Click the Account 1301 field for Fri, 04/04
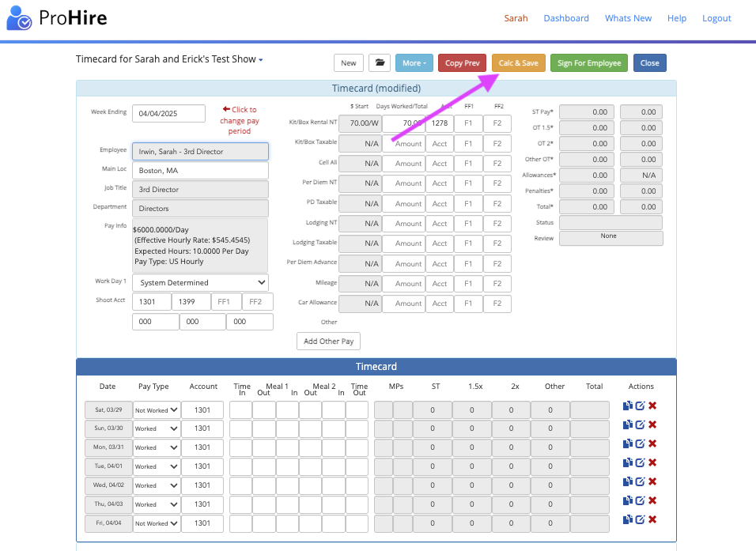The image size is (756, 551). [202, 523]
